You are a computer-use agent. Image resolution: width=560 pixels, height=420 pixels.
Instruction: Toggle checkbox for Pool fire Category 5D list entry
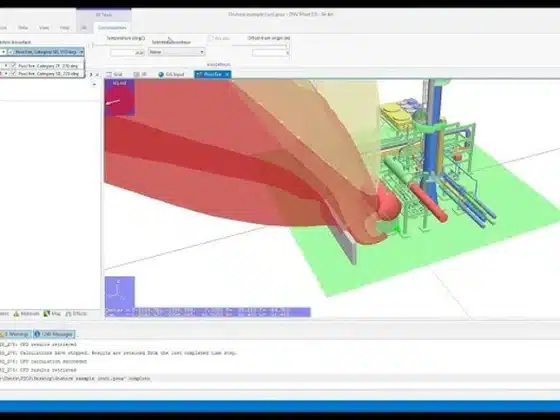coord(14,73)
